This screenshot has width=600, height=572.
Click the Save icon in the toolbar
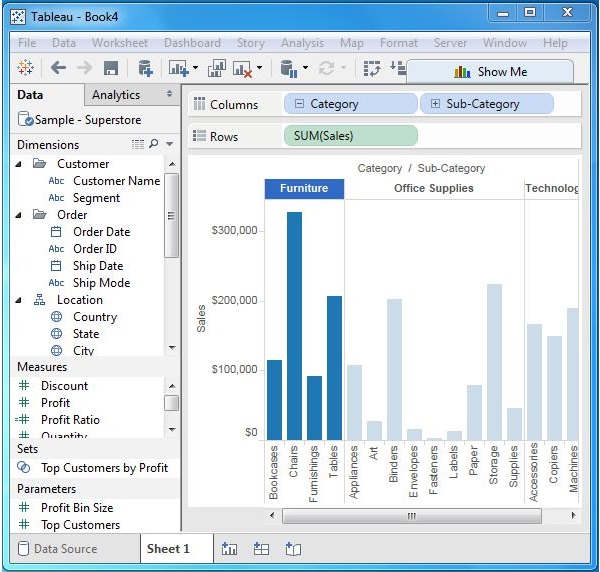tap(111, 69)
